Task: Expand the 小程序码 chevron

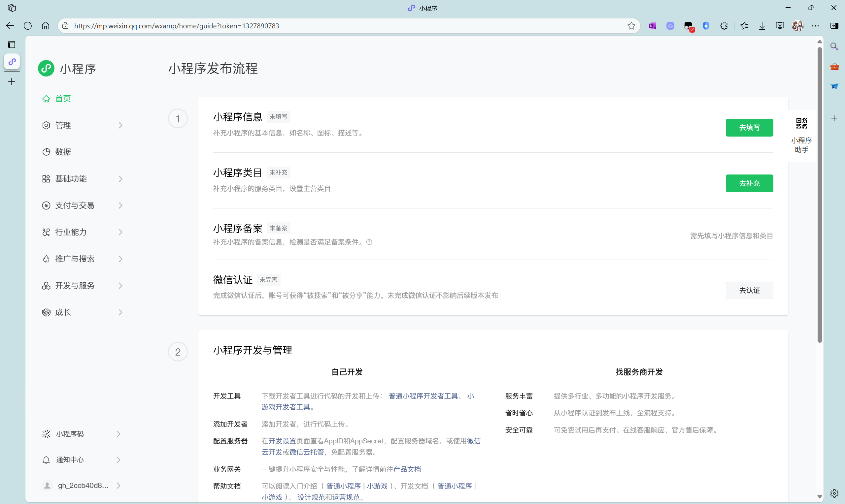Action: click(x=118, y=434)
